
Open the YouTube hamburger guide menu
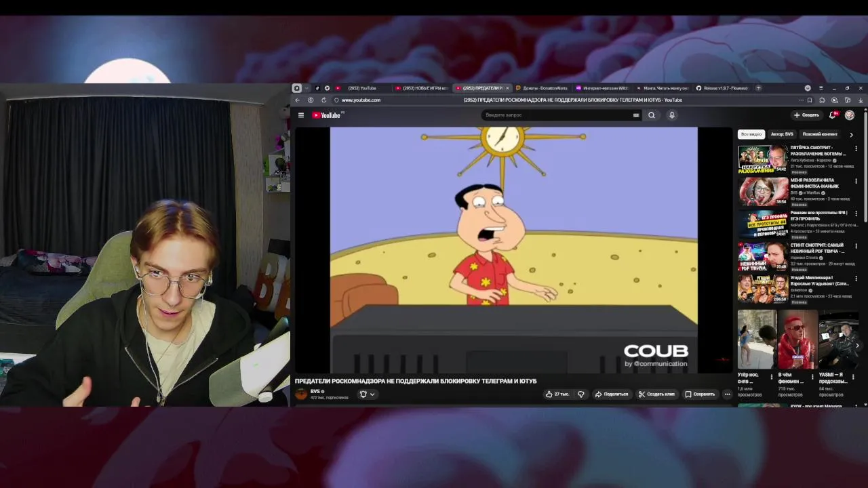[301, 115]
